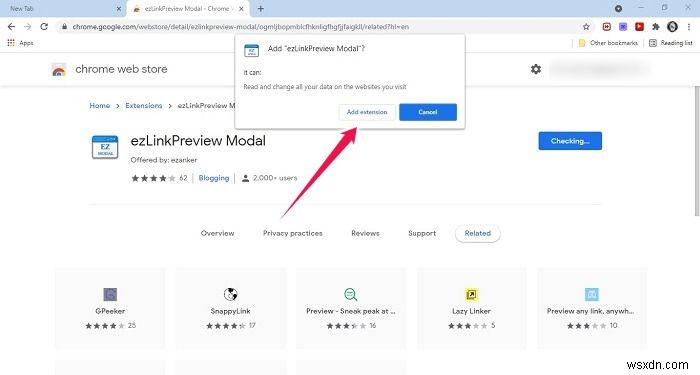The height and width of the screenshot is (375, 700).
Task: Click the Chrome Web Store rainbow logo
Action: click(x=59, y=70)
